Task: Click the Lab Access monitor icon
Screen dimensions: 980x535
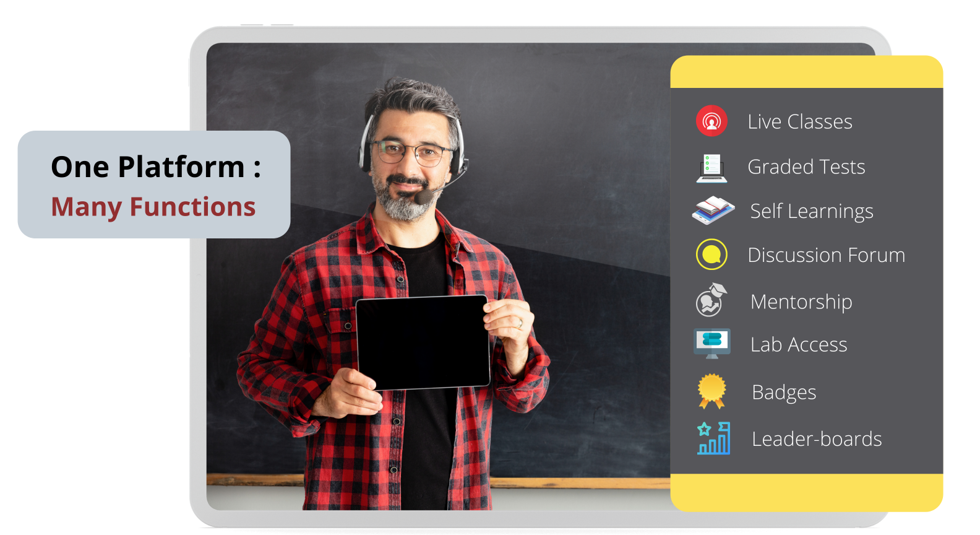Action: (712, 343)
